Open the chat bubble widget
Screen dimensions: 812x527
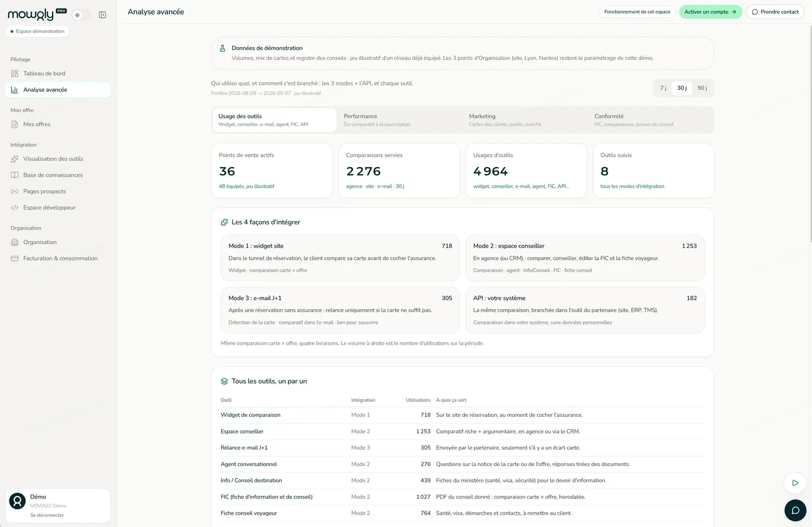click(795, 510)
